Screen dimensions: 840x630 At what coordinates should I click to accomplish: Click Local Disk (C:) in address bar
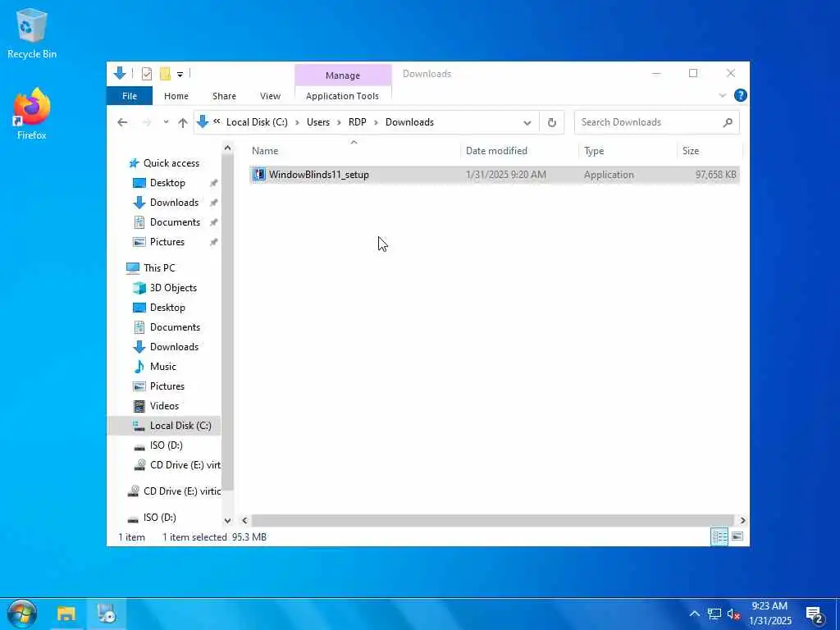pos(257,122)
